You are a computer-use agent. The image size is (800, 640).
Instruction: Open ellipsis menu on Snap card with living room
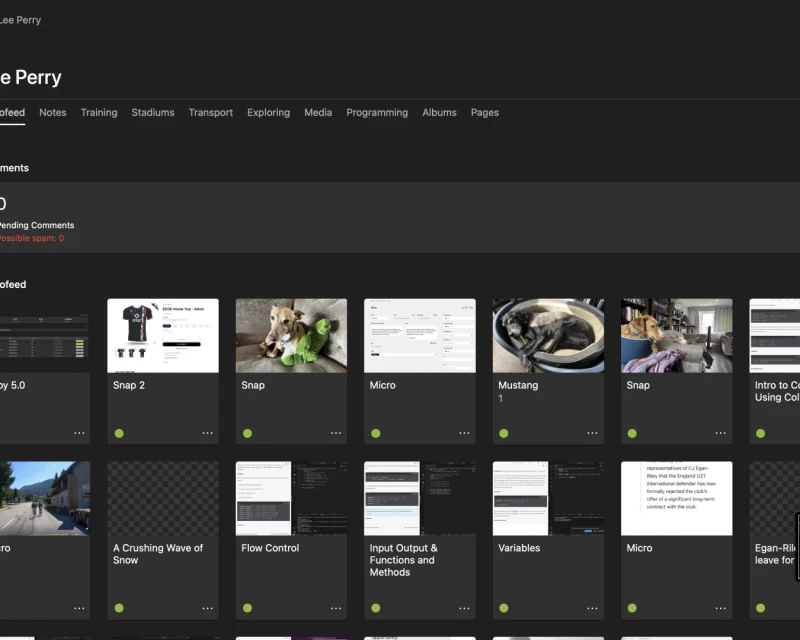coord(720,433)
